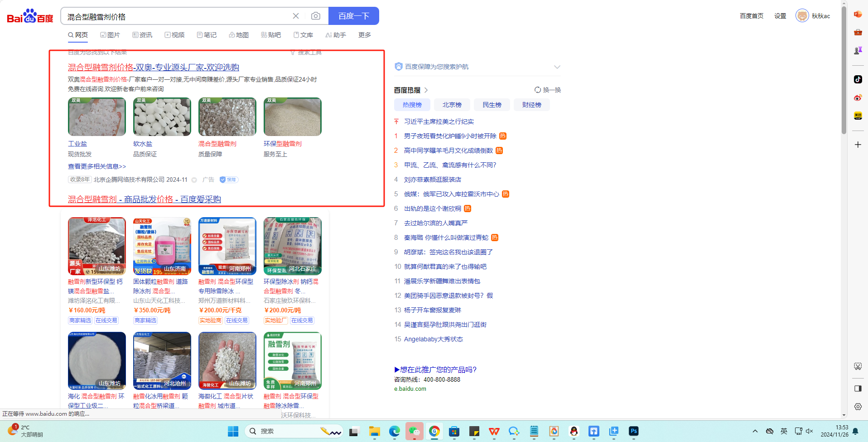
Task: Open hot topic 刘亦菲素颜逛服装店
Action: coord(433,180)
